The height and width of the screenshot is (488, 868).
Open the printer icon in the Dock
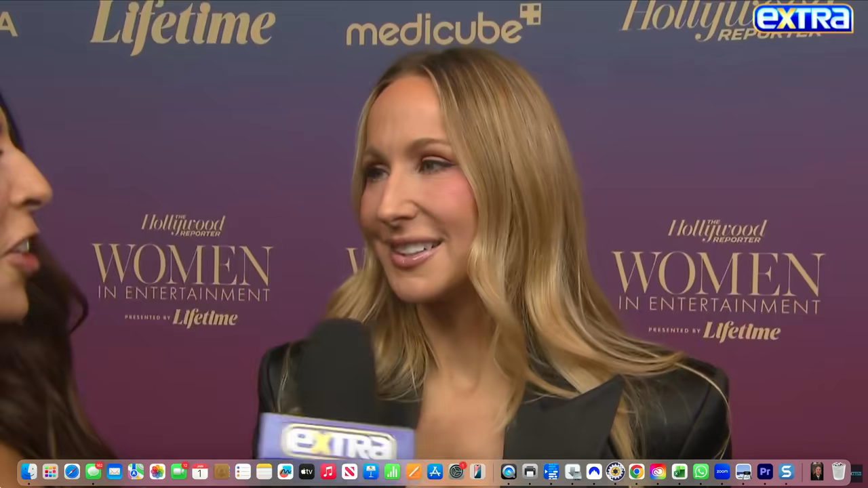pos(530,472)
